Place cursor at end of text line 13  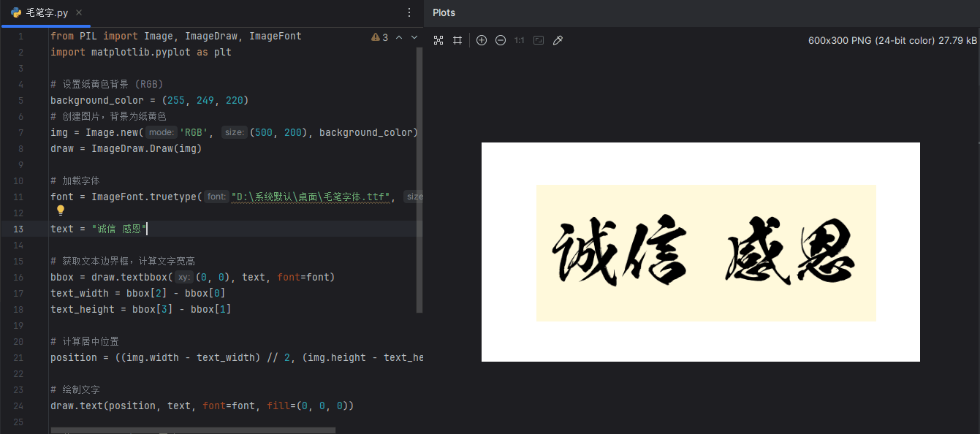(148, 229)
